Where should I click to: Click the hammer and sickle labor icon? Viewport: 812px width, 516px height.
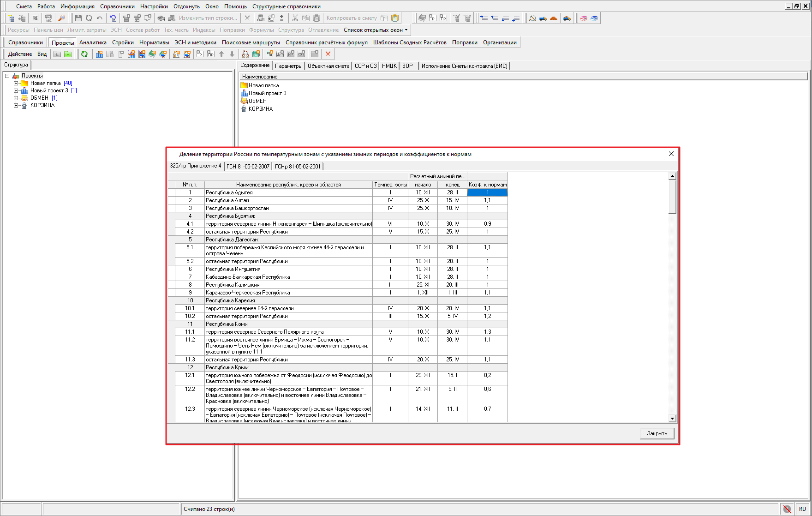532,18
